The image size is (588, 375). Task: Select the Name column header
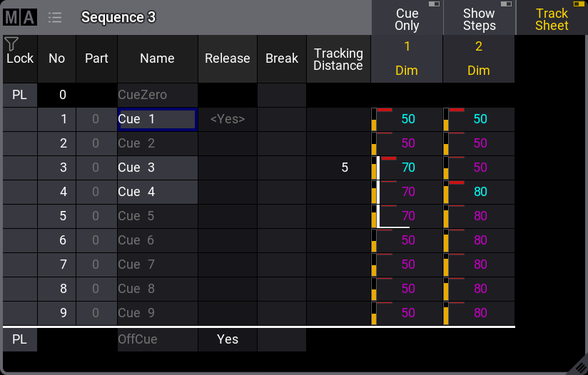pos(157,58)
